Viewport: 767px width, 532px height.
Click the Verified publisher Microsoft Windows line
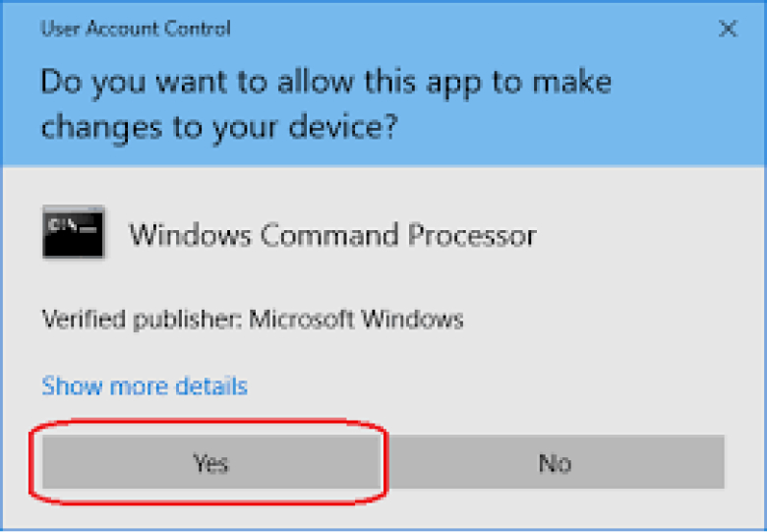coord(253,320)
